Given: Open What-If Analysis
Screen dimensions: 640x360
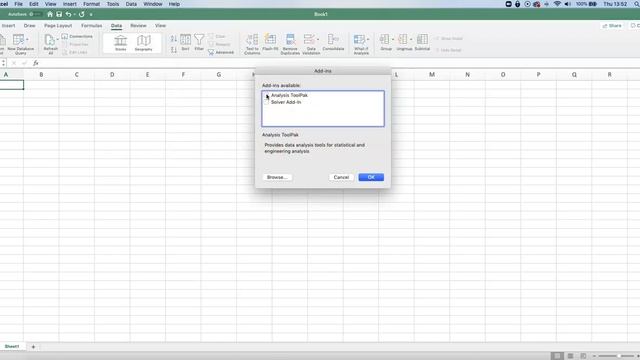Looking at the screenshot, I should pyautogui.click(x=360, y=44).
